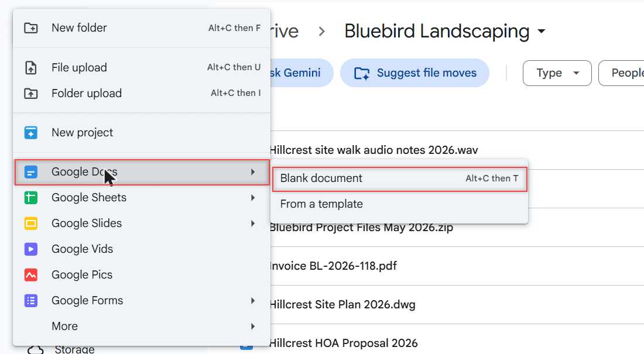644x354 pixels.
Task: Expand the Google Docs submenu arrow
Action: click(x=253, y=171)
